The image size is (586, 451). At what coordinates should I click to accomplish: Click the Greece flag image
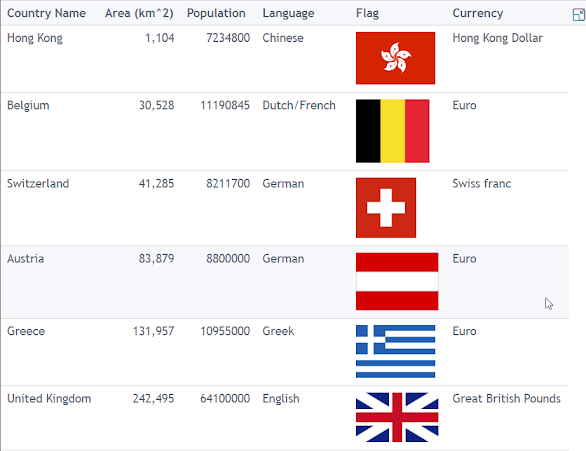pyautogui.click(x=395, y=352)
